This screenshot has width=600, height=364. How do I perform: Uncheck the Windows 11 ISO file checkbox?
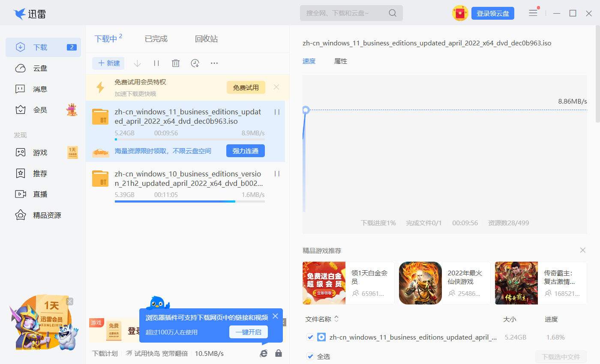[311, 337]
